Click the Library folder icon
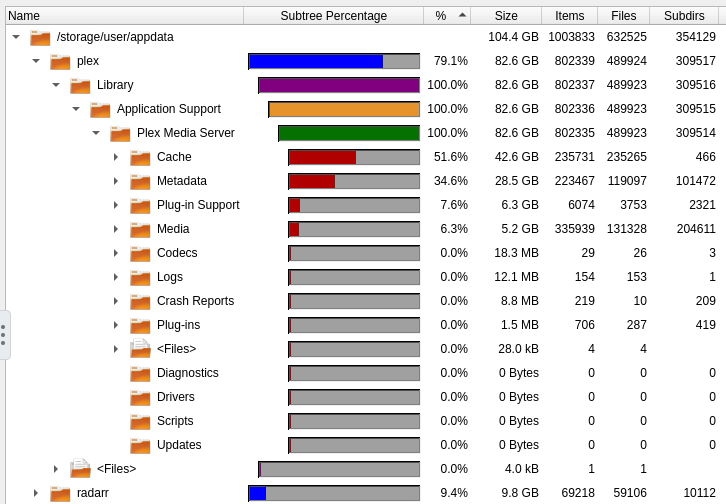 (x=80, y=86)
